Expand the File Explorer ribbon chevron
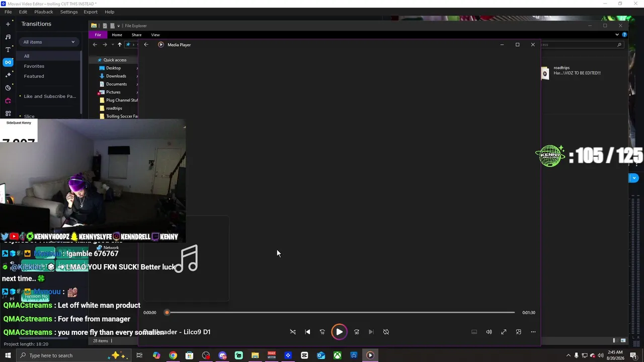 pyautogui.click(x=617, y=35)
